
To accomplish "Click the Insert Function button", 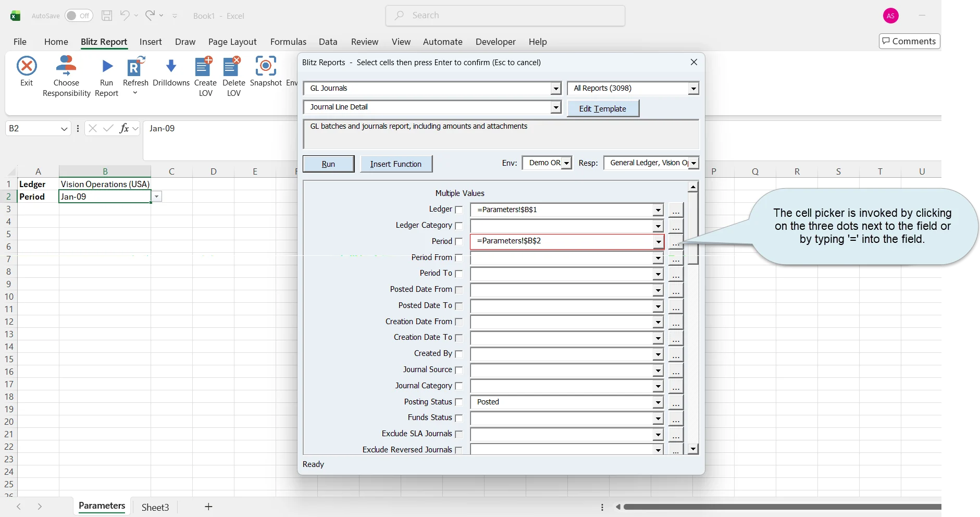I will 396,164.
